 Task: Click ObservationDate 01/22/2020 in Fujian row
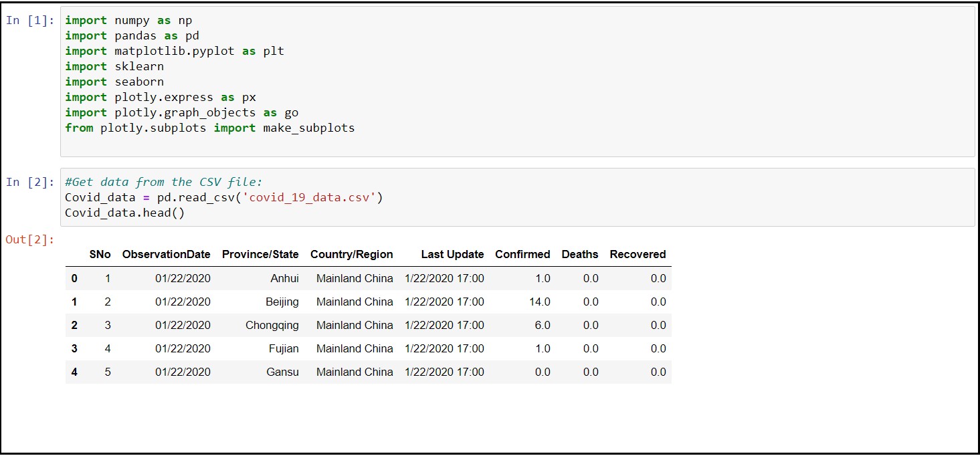(183, 348)
